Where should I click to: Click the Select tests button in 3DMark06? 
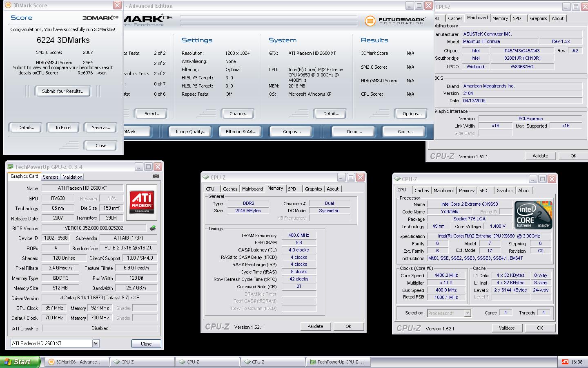coord(152,114)
